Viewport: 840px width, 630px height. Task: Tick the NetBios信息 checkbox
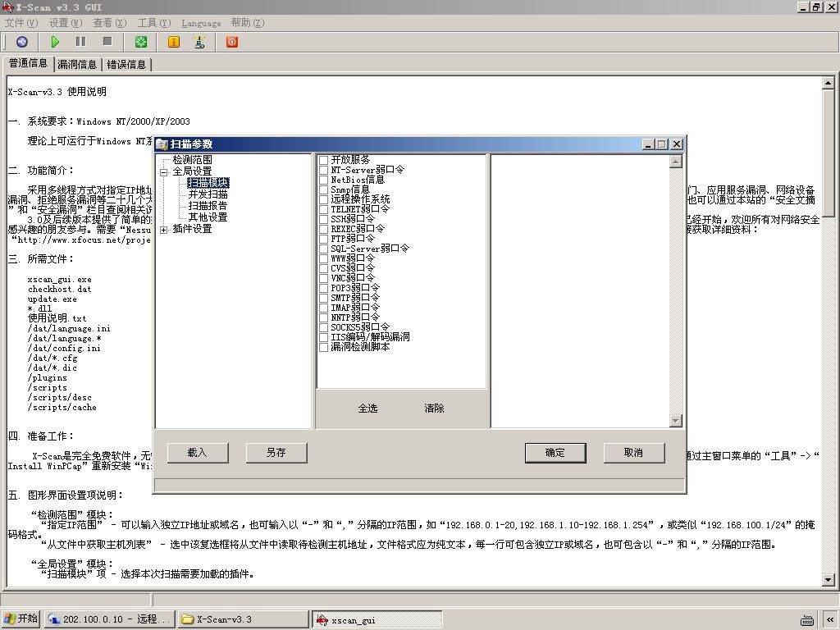pyautogui.click(x=323, y=180)
